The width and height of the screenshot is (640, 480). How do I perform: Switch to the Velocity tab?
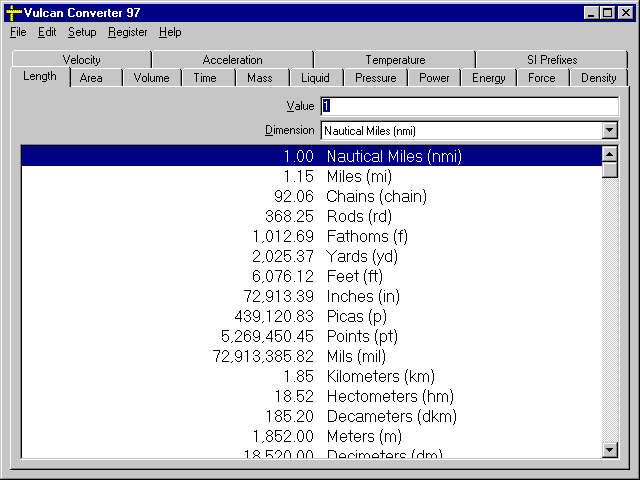pyautogui.click(x=81, y=60)
